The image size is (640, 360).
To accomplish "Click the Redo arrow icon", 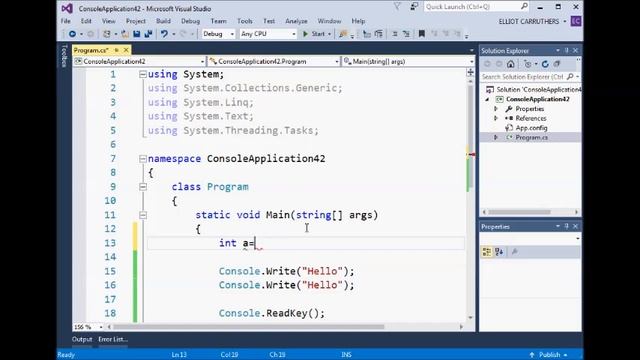I will (183, 34).
